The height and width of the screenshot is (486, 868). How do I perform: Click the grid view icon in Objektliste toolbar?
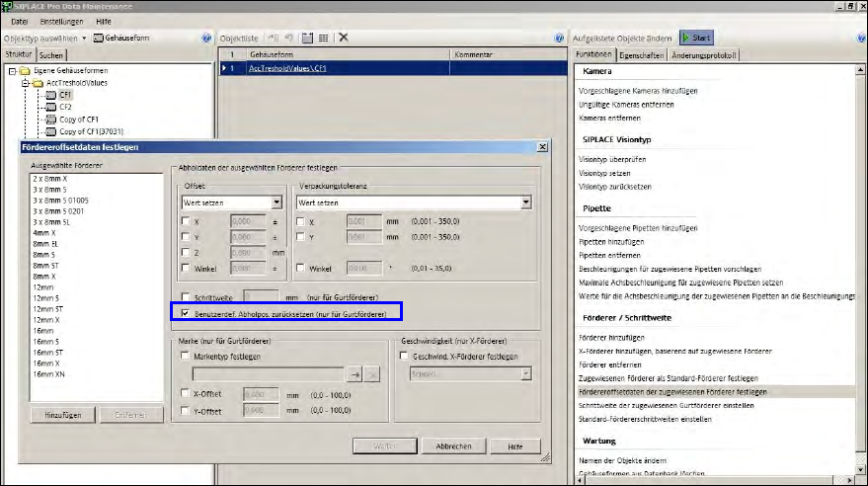(x=323, y=38)
